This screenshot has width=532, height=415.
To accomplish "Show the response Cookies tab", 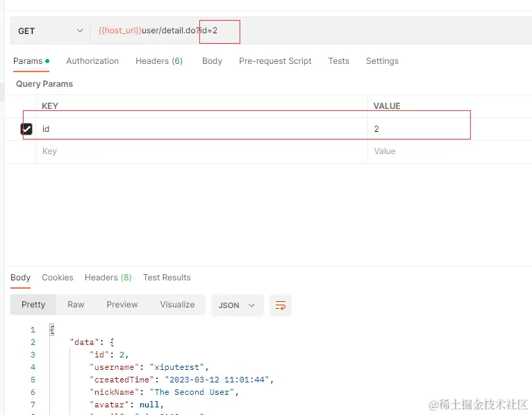I will coord(58,278).
